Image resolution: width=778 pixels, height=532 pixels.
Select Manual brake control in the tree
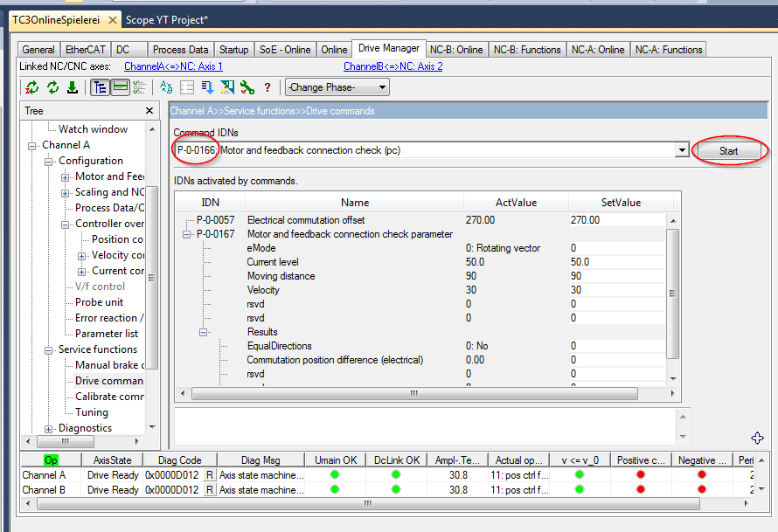109,365
